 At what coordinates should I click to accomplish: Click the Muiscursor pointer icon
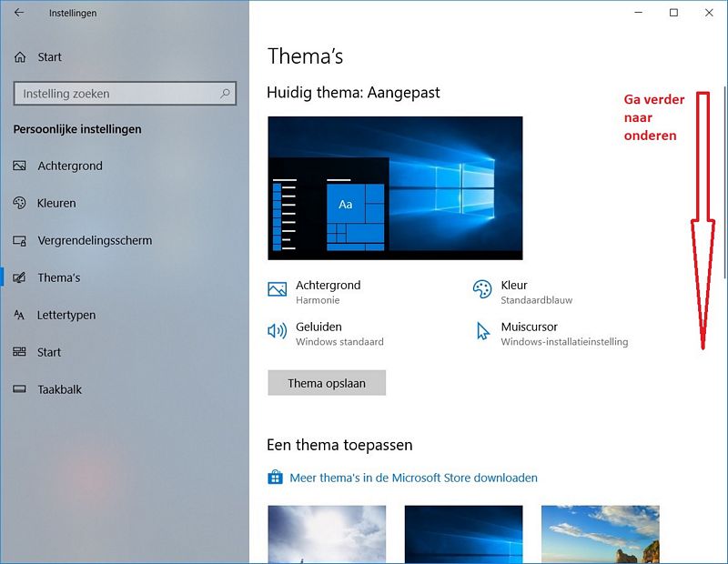coord(483,331)
